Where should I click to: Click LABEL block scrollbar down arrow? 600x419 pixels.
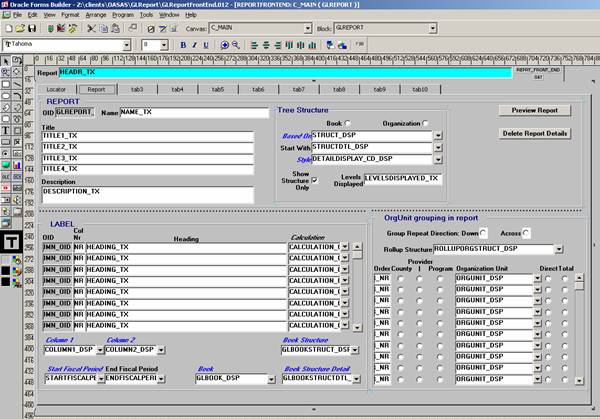point(357,327)
